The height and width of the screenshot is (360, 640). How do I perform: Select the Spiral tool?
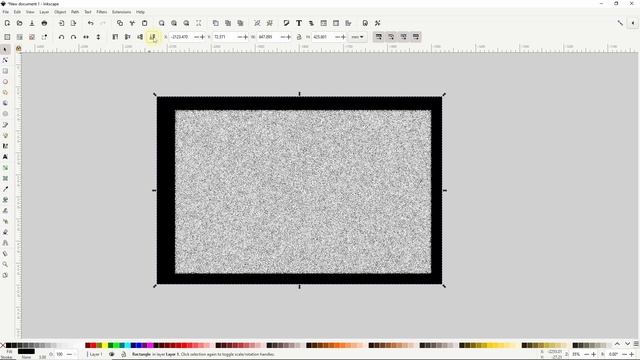pyautogui.click(x=5, y=114)
